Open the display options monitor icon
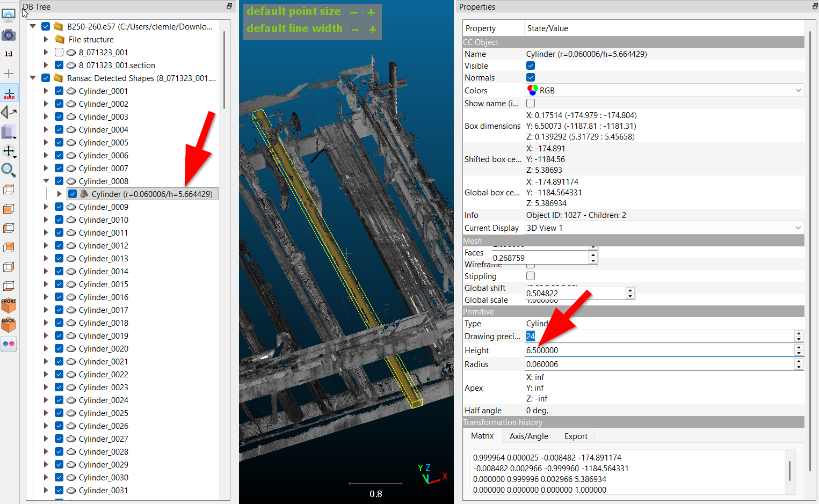The width and height of the screenshot is (819, 504). pyautogui.click(x=9, y=14)
